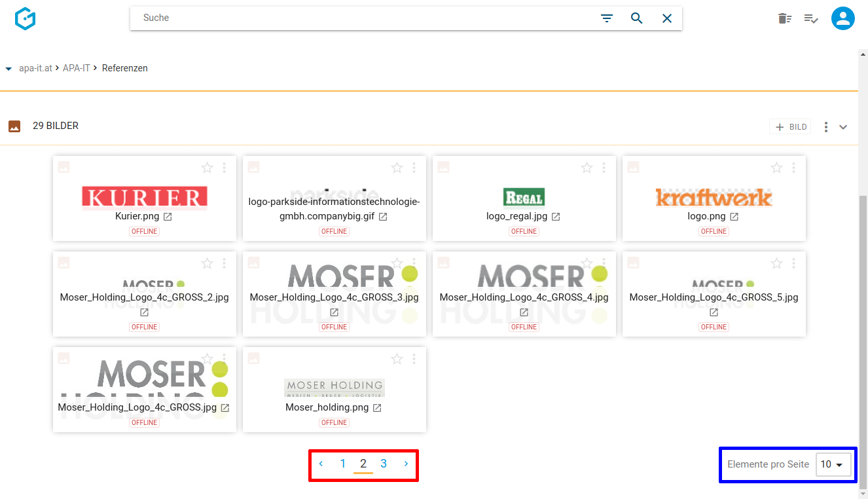Open logo_regal.jpg external link icon

coord(556,217)
